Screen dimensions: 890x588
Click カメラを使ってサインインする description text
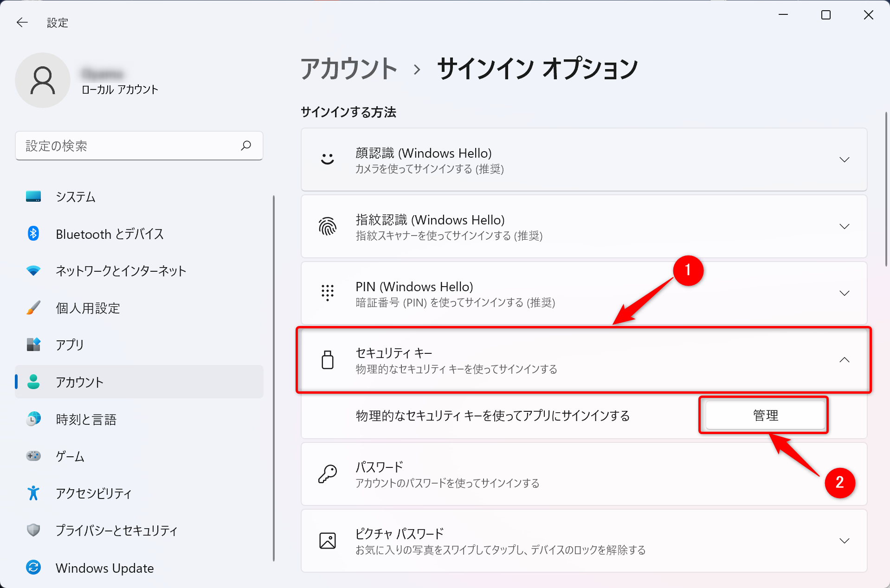(430, 169)
